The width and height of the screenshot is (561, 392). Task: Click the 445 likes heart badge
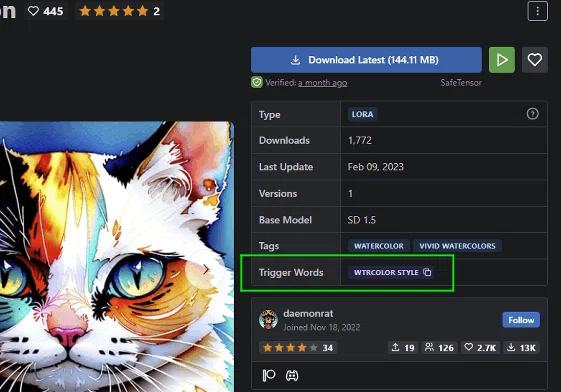click(45, 11)
